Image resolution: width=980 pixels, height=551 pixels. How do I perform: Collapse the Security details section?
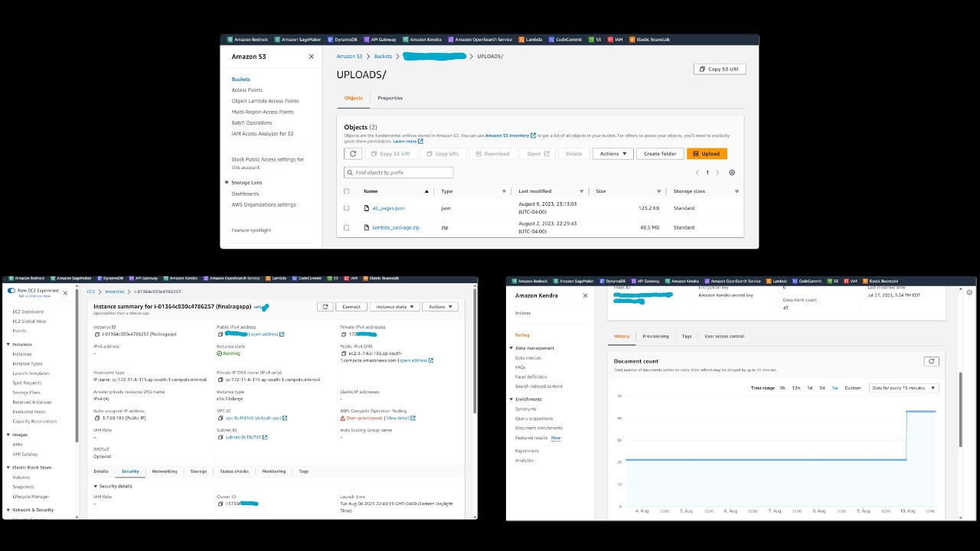coord(96,486)
